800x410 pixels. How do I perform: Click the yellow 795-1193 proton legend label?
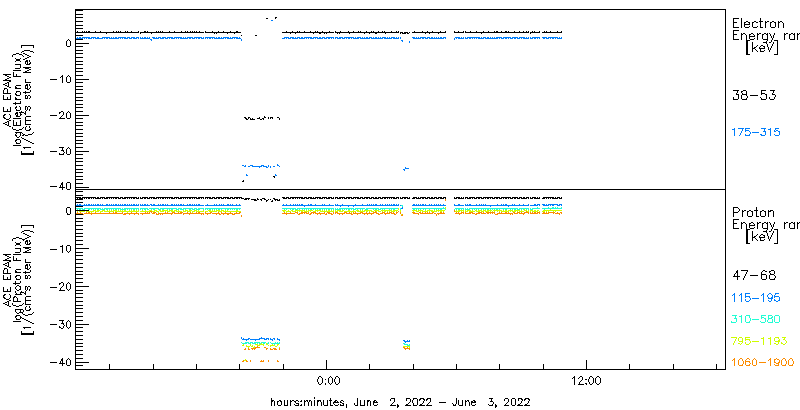(x=759, y=341)
